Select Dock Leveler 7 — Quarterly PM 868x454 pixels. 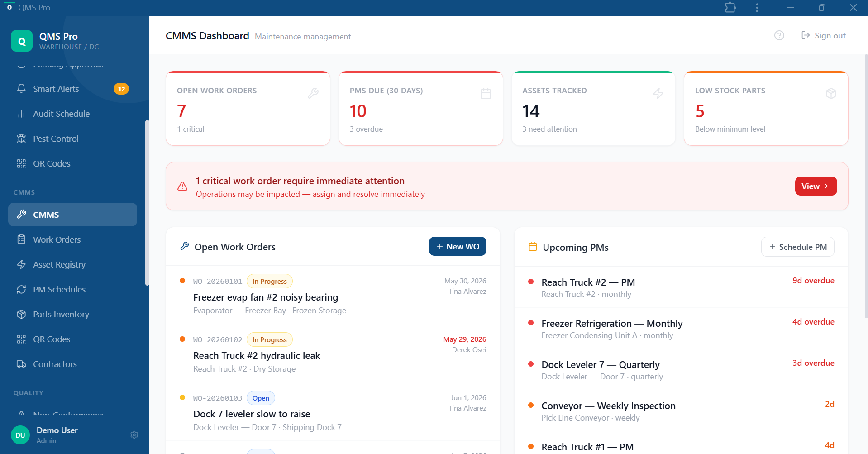[x=681, y=370]
